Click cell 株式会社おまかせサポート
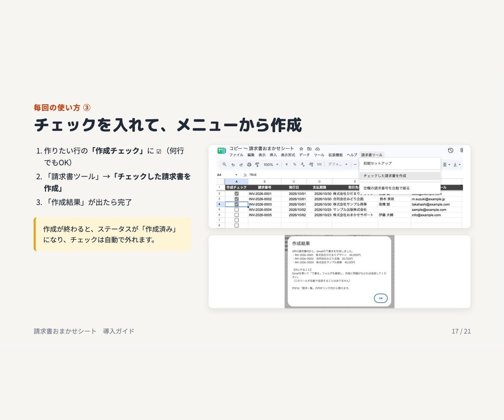Screen dimensions: 504x420 pos(355,215)
